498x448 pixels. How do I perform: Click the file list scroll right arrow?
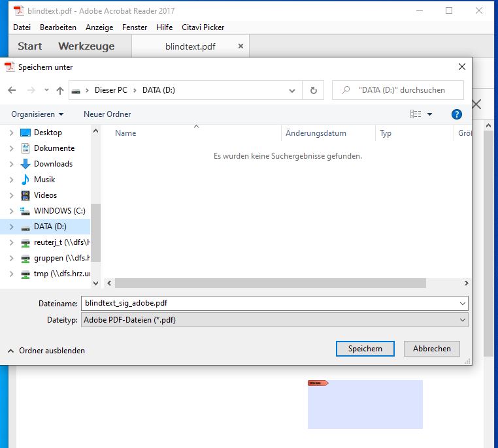click(466, 283)
